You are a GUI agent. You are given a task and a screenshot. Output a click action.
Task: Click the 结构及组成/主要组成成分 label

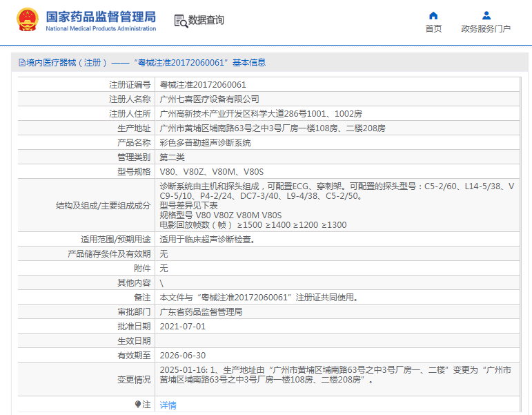[103, 206]
